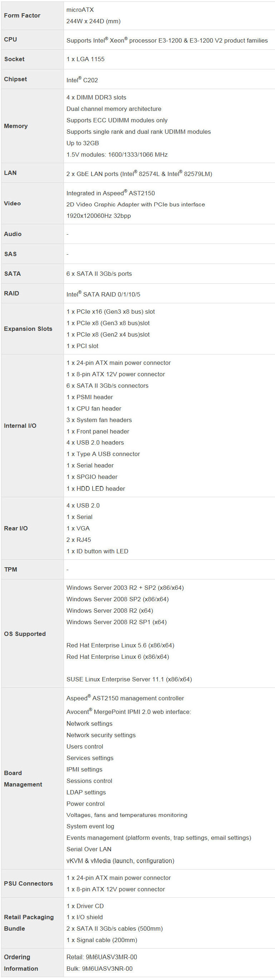Click the Intel C202 chipset value
The image size is (275, 980).
(x=82, y=80)
